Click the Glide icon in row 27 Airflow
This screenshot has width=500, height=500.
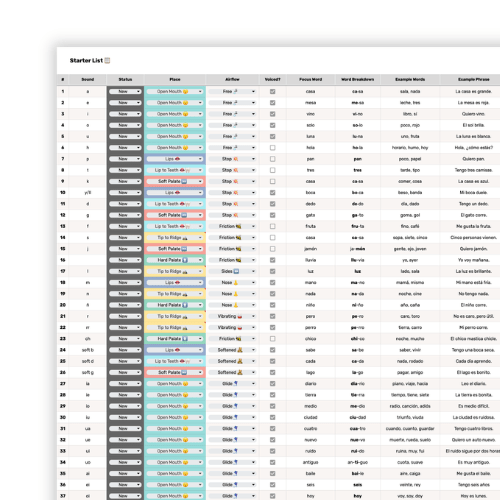235,384
